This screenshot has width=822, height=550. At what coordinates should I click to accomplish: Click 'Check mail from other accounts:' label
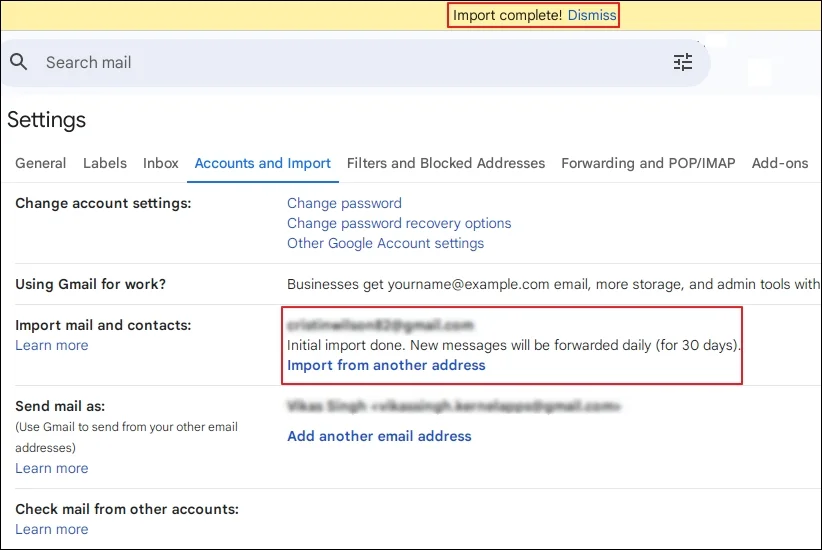[x=127, y=509]
